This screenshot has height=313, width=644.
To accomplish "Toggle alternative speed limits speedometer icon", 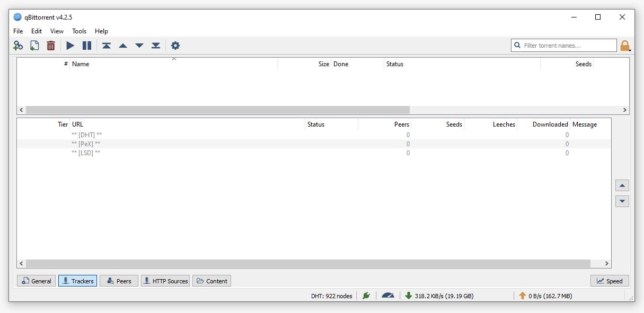I will click(x=388, y=296).
